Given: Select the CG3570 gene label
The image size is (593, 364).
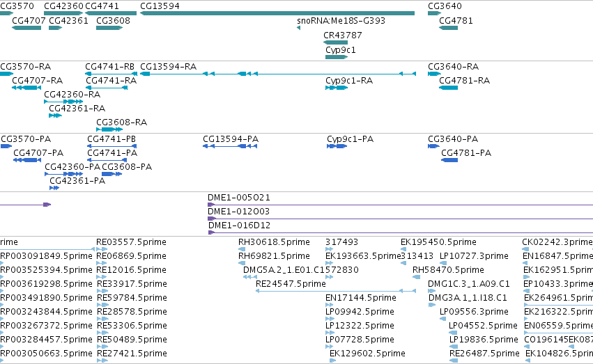Looking at the screenshot, I should (x=17, y=6).
